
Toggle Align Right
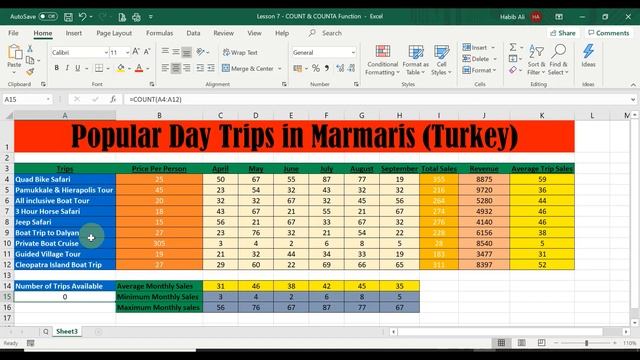[x=187, y=68]
